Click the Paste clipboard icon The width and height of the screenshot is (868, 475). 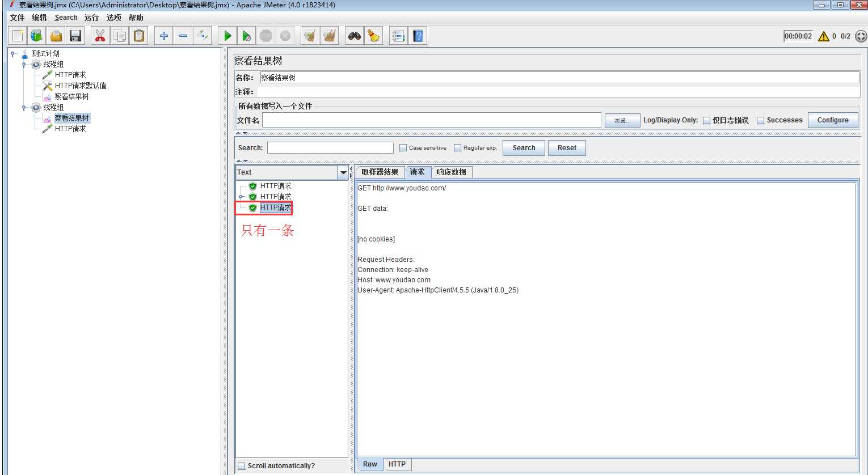tap(139, 36)
